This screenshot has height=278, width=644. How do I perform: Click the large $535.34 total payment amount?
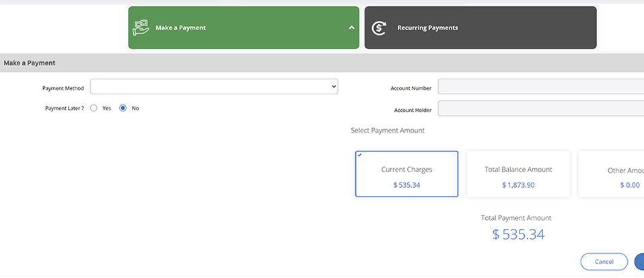click(518, 234)
